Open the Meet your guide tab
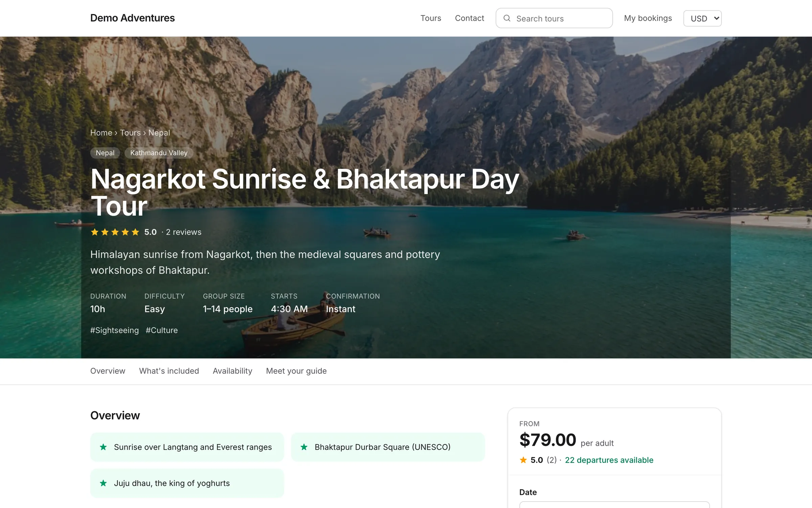 (296, 371)
